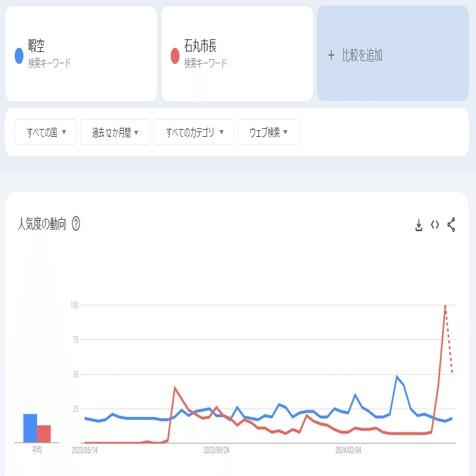This screenshot has height=476, width=476.
Task: Click the 100 y-axis label
Action: tap(75, 305)
